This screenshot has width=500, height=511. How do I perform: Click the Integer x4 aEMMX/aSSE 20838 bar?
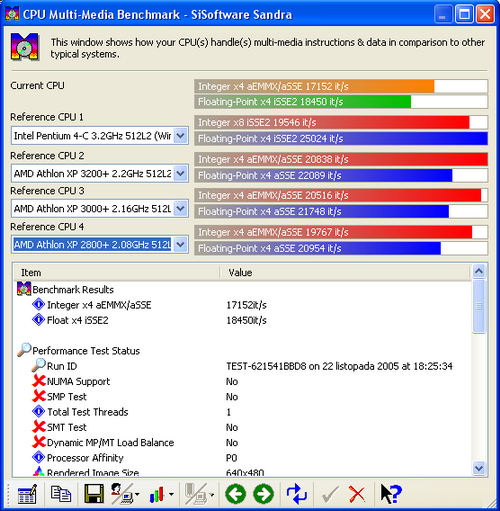click(341, 159)
